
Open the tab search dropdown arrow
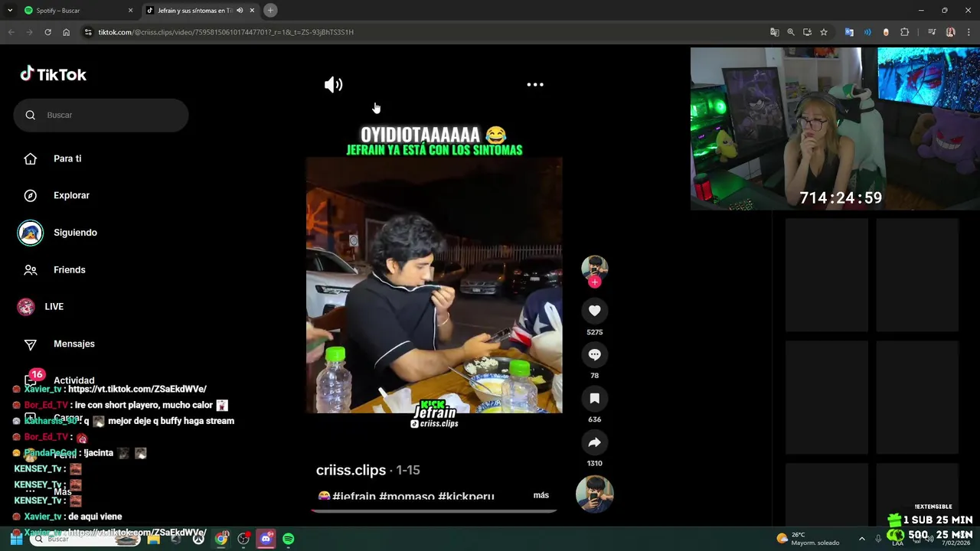[10, 10]
